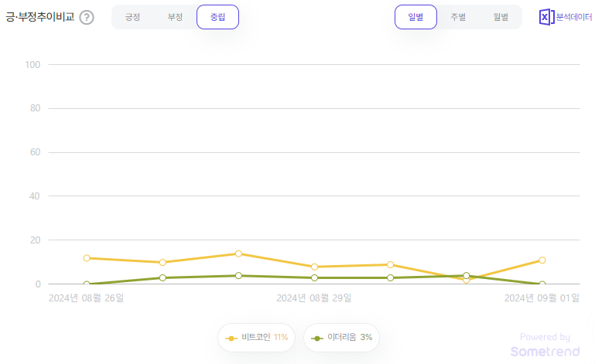Select the 긍정 sentiment tab
This screenshot has width=595, height=364.
click(133, 17)
